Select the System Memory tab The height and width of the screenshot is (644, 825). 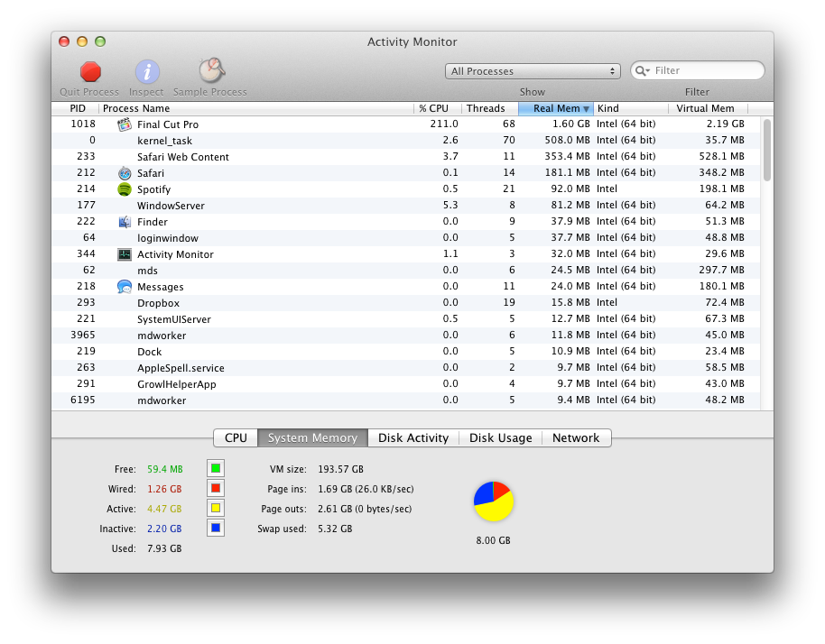pyautogui.click(x=312, y=438)
